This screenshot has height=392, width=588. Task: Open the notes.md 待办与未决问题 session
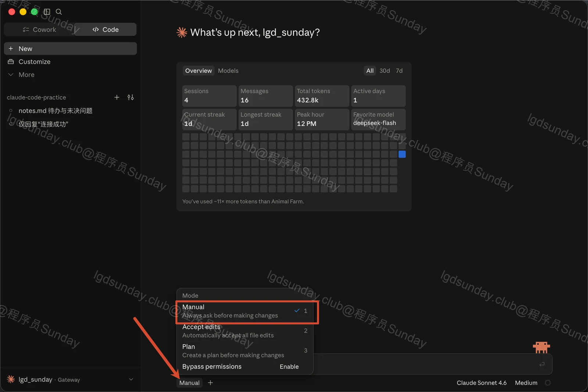click(70, 111)
